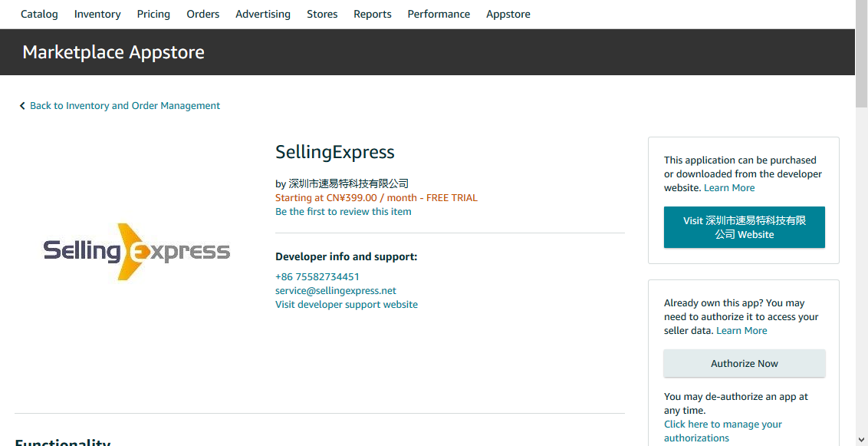The height and width of the screenshot is (446, 868).
Task: Select Stores in the navigation bar
Action: (322, 14)
